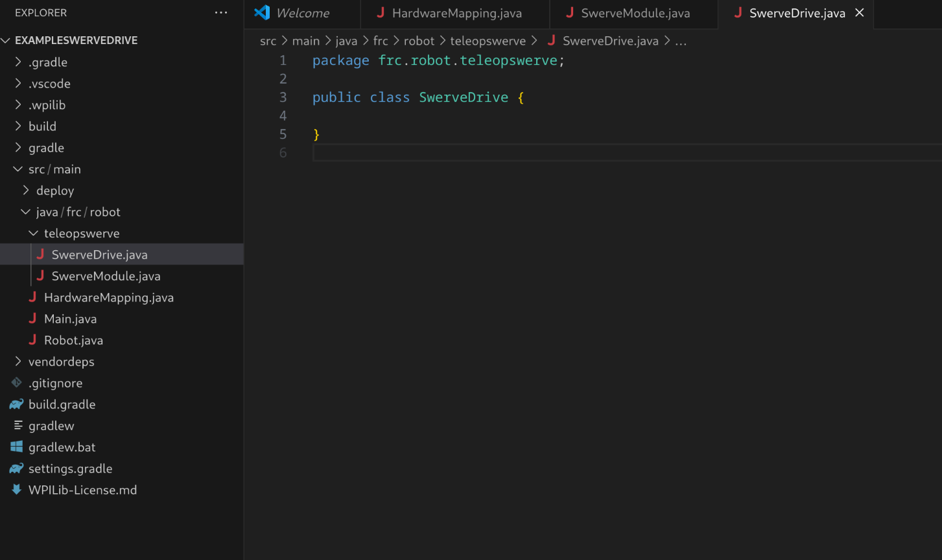Switch to the HardwareMapping.java tab

point(455,14)
